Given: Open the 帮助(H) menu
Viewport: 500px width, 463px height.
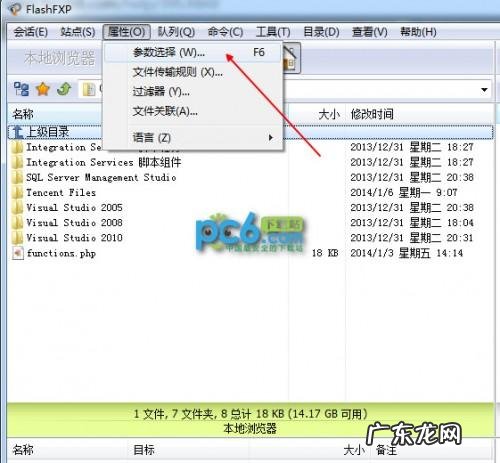Looking at the screenshot, I should (418, 32).
